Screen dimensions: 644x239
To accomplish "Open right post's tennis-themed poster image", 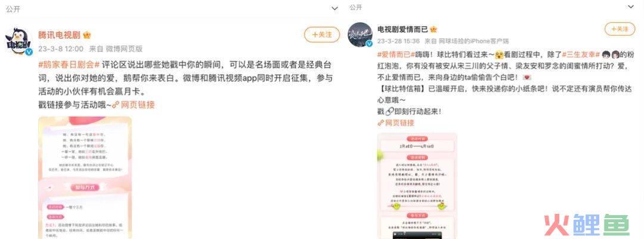I will point(417,186).
